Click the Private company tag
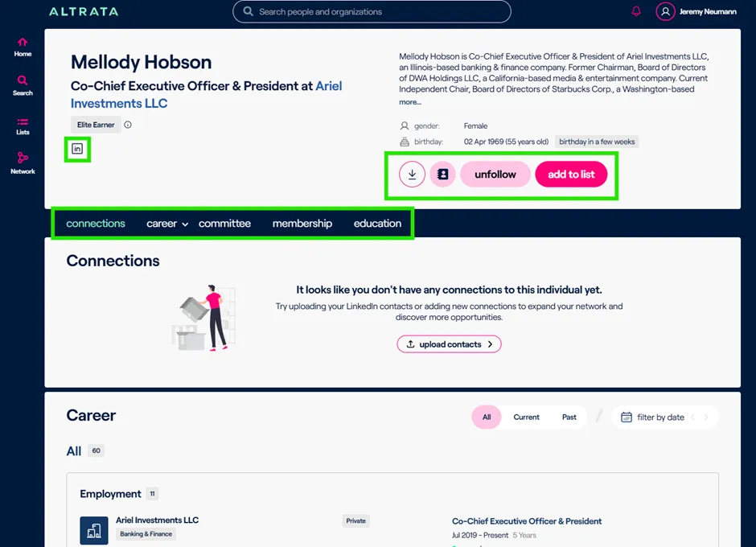The image size is (756, 547). point(355,521)
